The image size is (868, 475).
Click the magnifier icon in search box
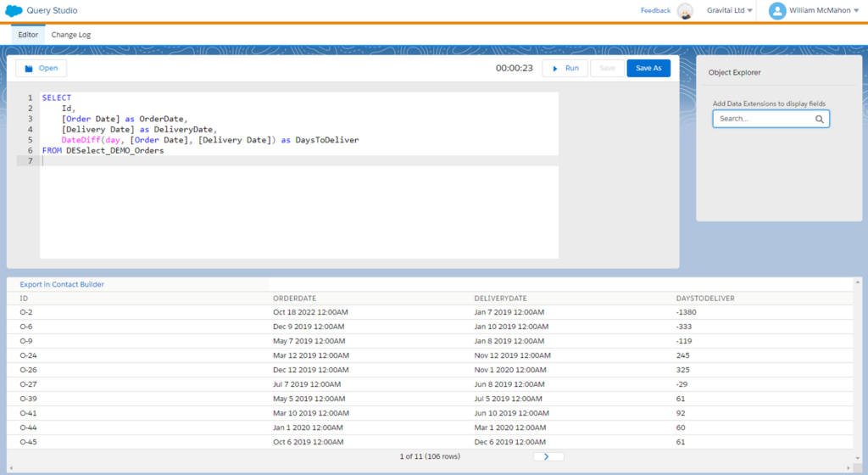click(x=820, y=120)
